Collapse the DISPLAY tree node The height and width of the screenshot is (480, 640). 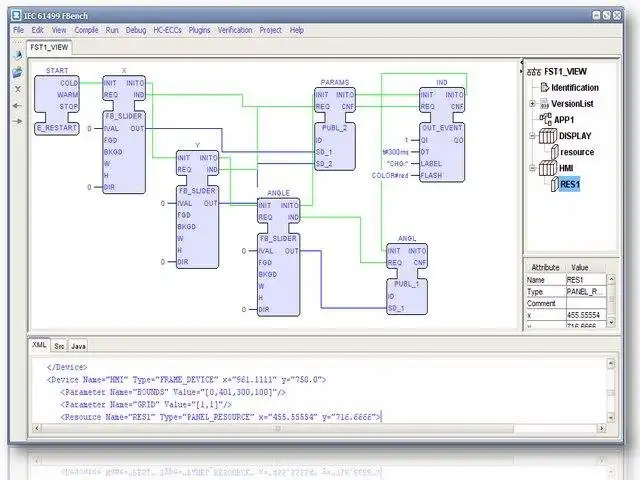(532, 136)
